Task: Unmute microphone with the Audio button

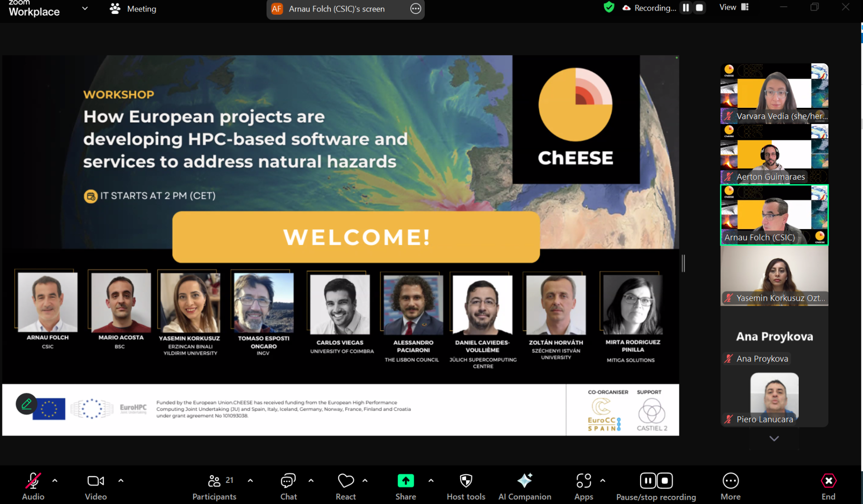Action: pyautogui.click(x=33, y=486)
